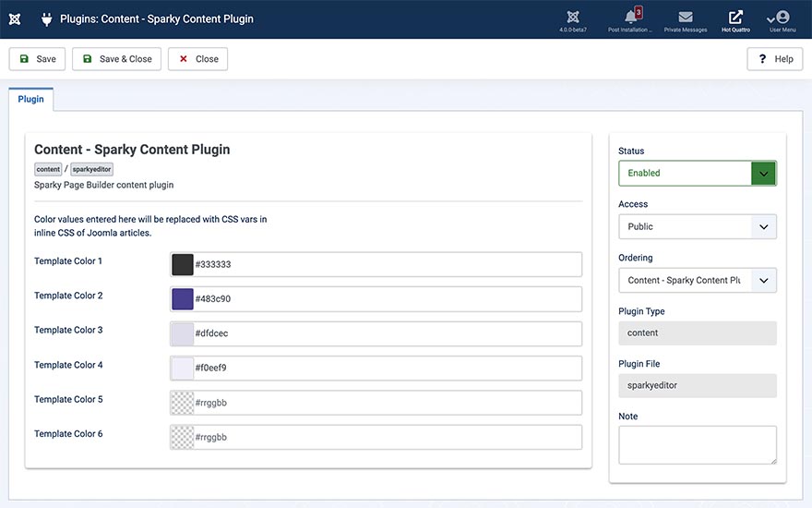Screen dimensions: 812x508
Task: Open the Access dropdown showing Public
Action: (x=697, y=226)
